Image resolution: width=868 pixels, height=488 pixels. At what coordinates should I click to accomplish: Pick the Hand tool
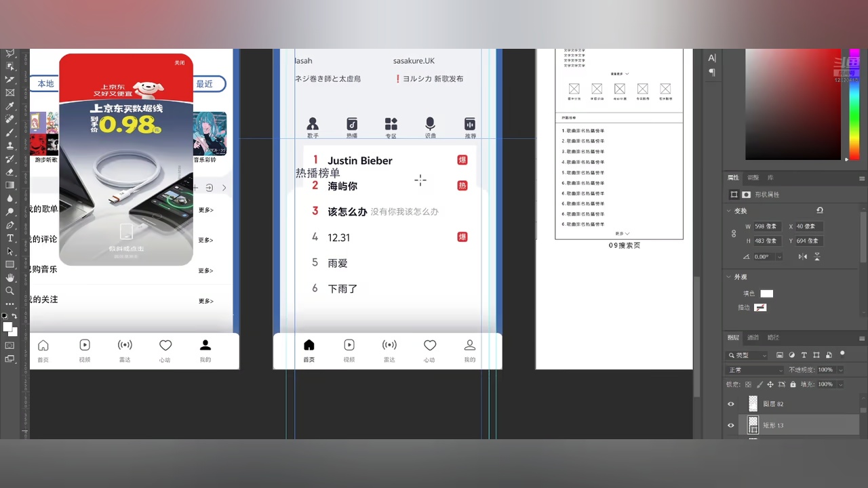10,277
